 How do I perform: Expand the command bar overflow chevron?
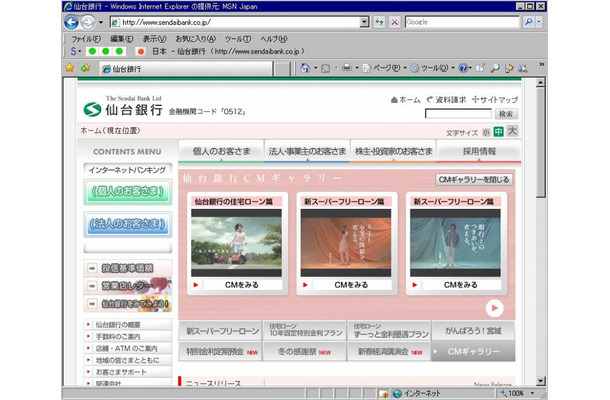541,65
